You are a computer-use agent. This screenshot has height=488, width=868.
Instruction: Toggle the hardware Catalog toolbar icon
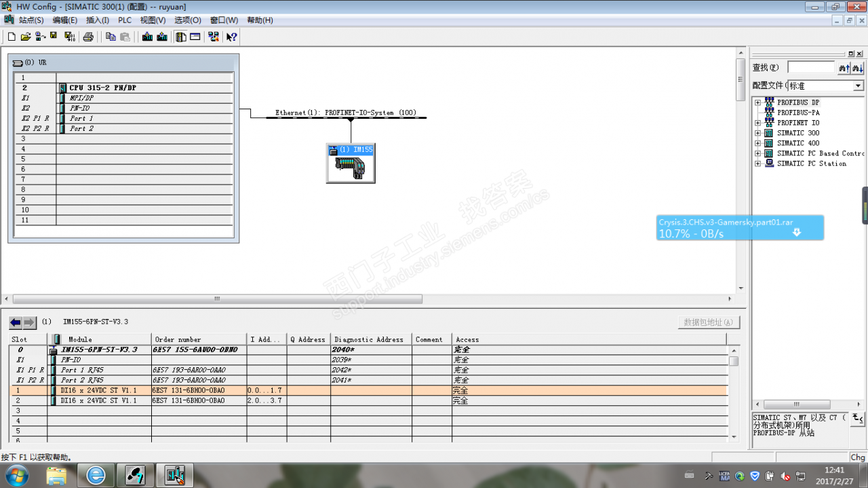[181, 37]
